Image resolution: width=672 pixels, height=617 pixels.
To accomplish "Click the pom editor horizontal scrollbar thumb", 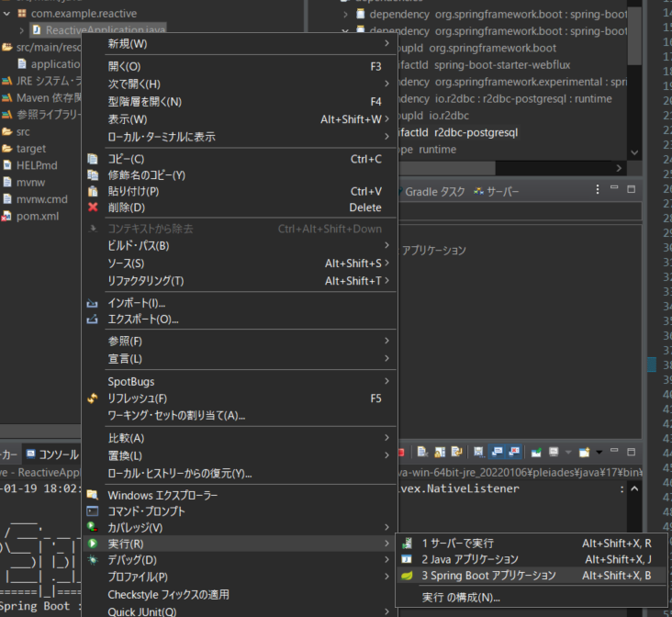I will pos(446,168).
